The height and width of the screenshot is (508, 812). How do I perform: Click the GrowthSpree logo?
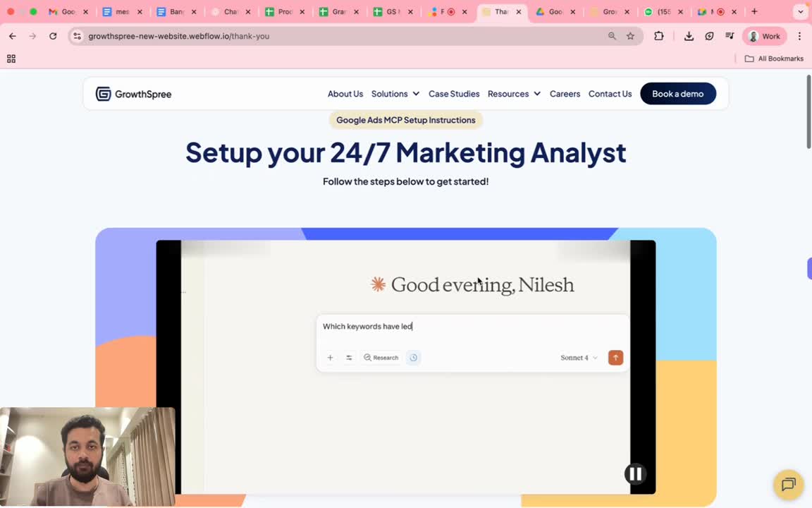[134, 94]
